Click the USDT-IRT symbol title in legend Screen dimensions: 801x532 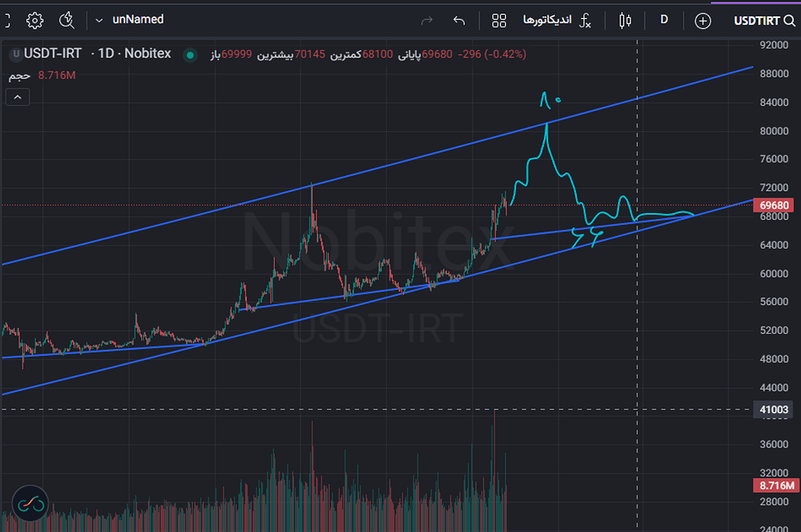tap(53, 54)
